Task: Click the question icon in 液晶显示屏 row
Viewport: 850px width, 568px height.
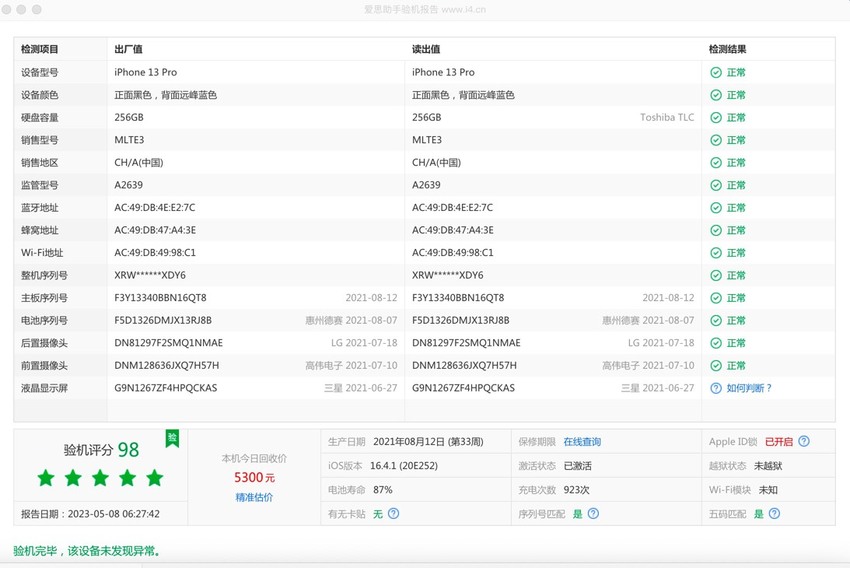Action: (x=716, y=388)
